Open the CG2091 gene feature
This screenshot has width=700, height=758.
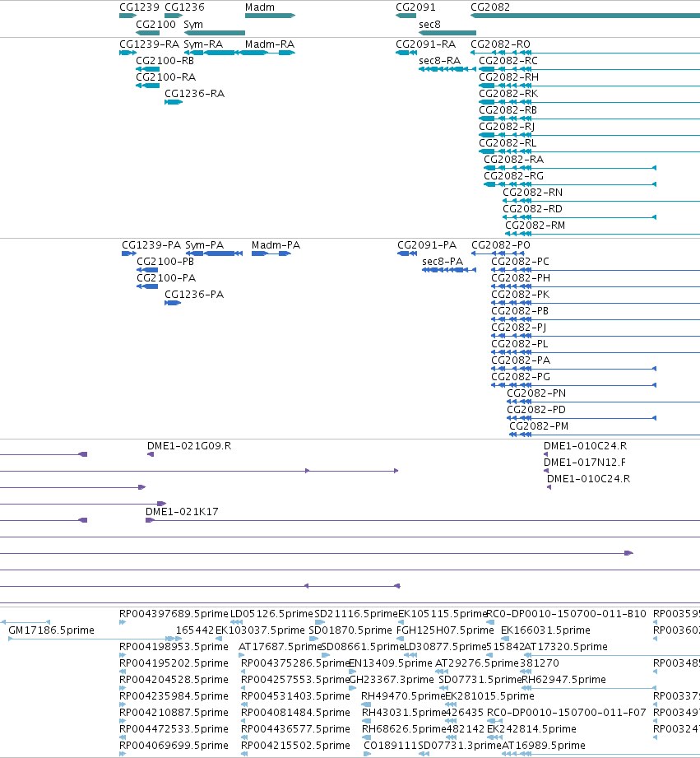click(406, 16)
